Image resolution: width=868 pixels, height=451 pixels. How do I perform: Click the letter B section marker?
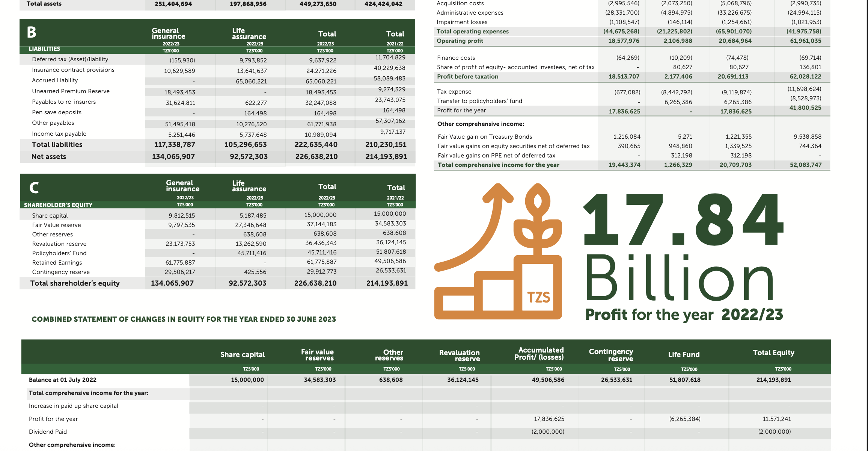32,33
